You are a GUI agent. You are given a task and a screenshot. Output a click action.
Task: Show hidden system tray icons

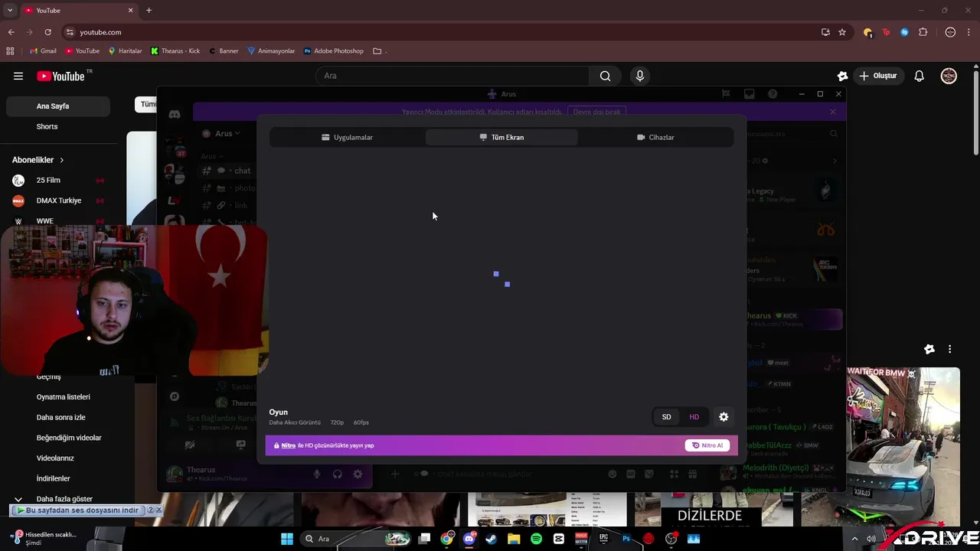coord(854,539)
